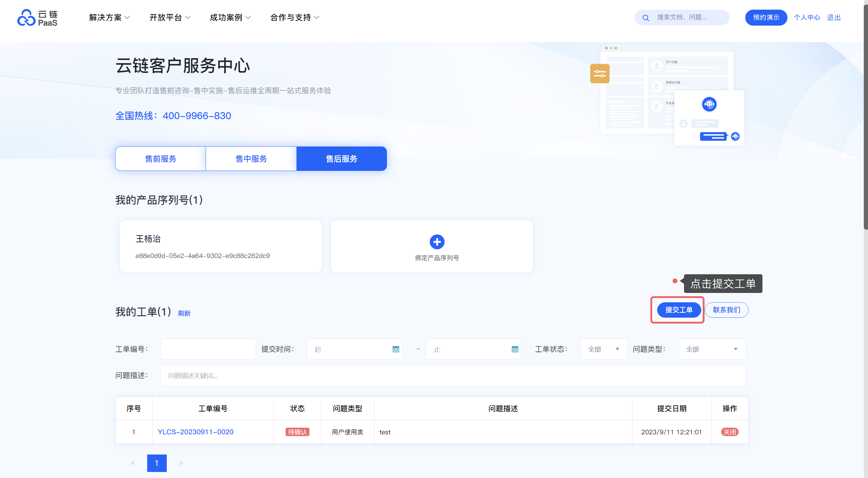
Task: Open the 工单状态 dropdown
Action: tap(603, 349)
